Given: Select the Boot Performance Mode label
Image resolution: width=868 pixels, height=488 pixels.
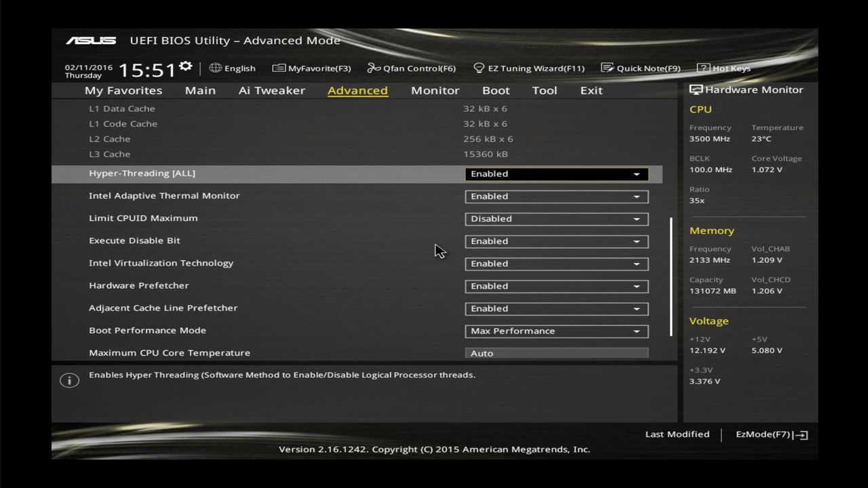Looking at the screenshot, I should (147, 330).
